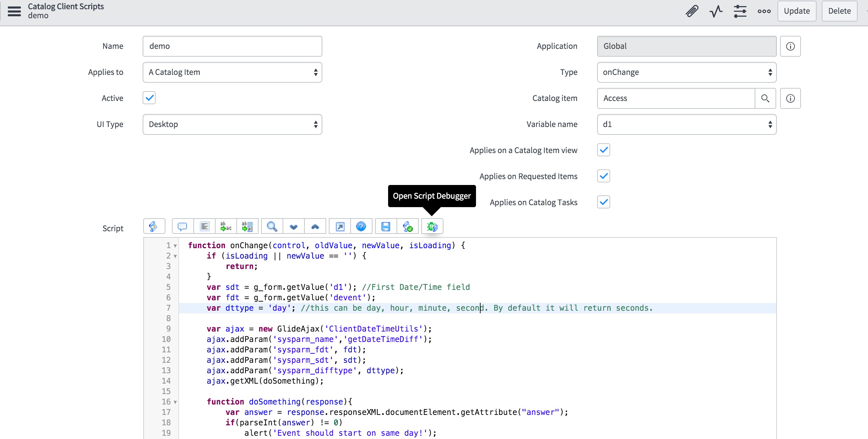The height and width of the screenshot is (439, 868).
Task: Click the Replace icon in script toolbar
Action: [x=226, y=226]
